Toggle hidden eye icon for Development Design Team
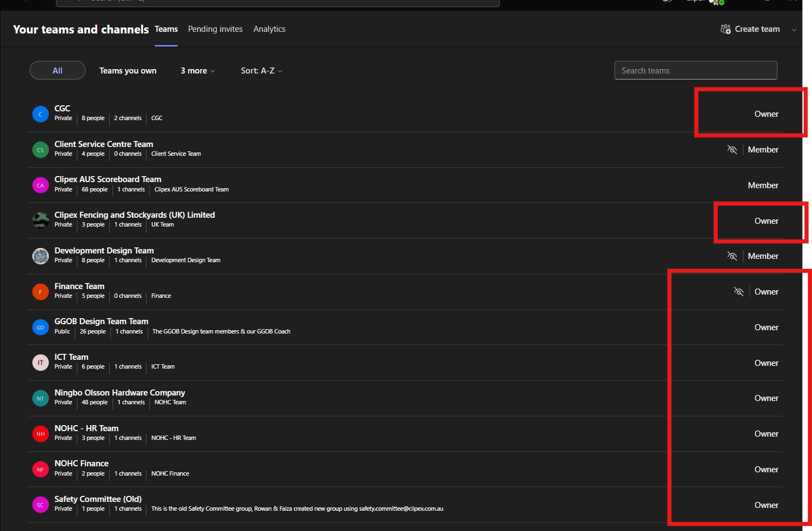 coord(732,256)
